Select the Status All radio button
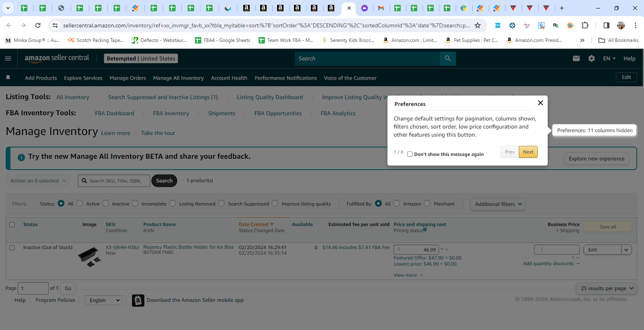 pyautogui.click(x=61, y=203)
